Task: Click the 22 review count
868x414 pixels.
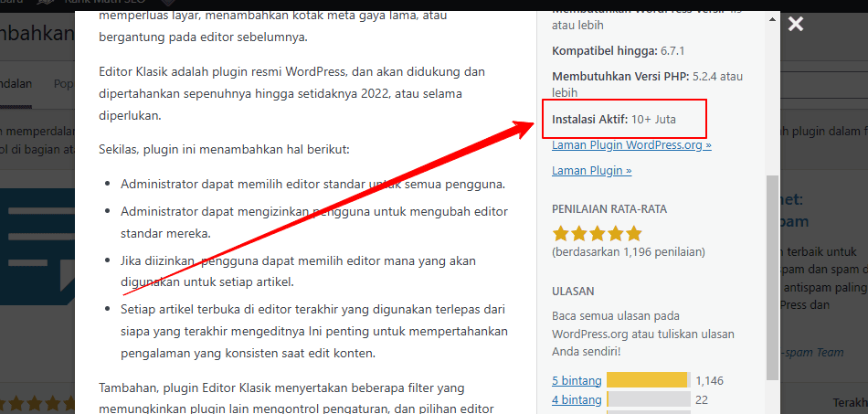Action: (702, 399)
